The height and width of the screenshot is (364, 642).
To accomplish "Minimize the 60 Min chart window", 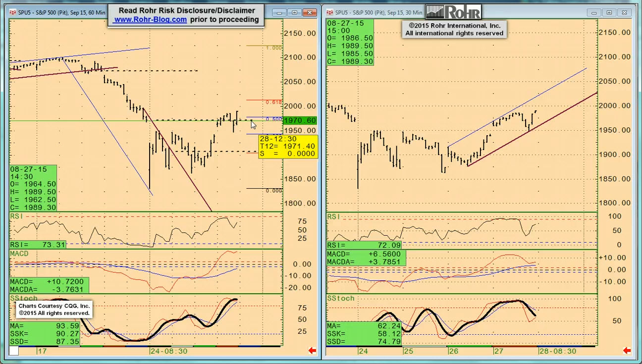I will click(280, 12).
